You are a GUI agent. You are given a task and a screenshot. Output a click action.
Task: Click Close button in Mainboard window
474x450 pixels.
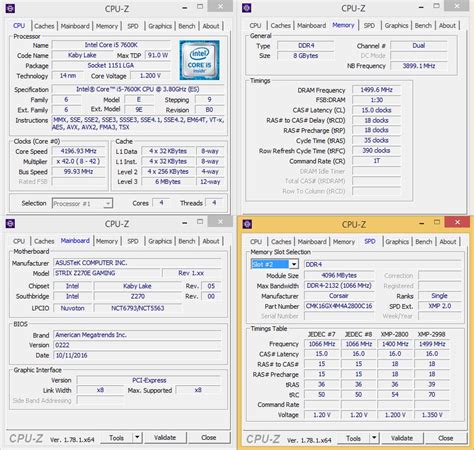208,438
